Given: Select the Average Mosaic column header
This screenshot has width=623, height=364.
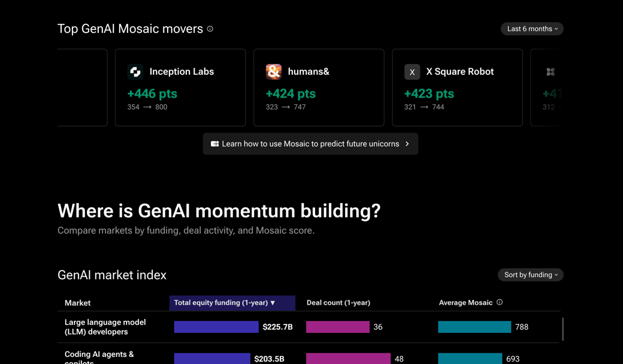Looking at the screenshot, I should pos(465,303).
